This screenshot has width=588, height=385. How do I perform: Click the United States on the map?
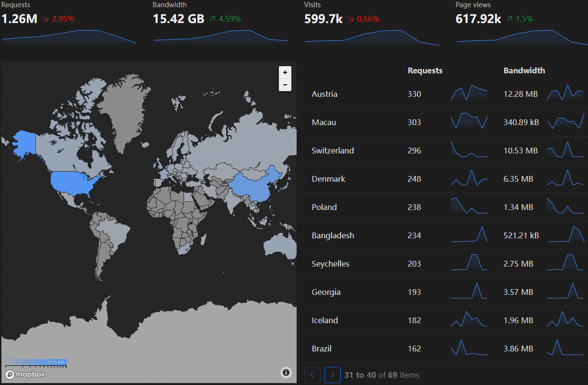(x=74, y=182)
